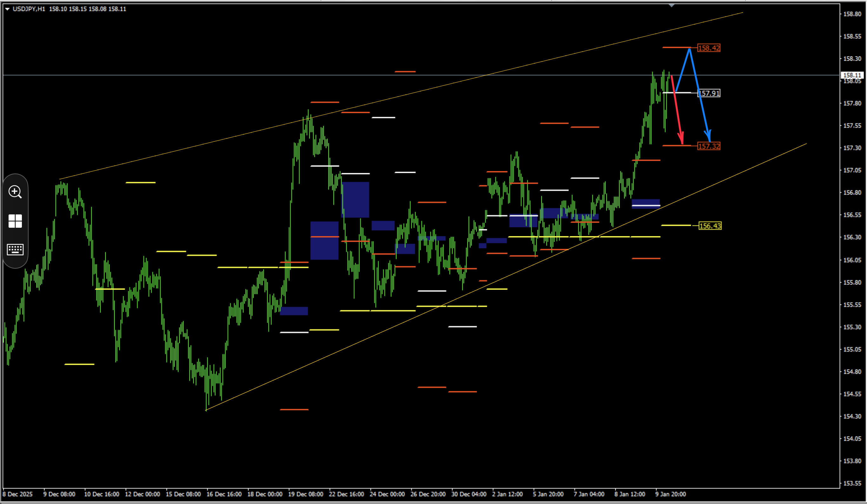The width and height of the screenshot is (867, 504).
Task: Select the 157.32 orange level label
Action: click(709, 146)
